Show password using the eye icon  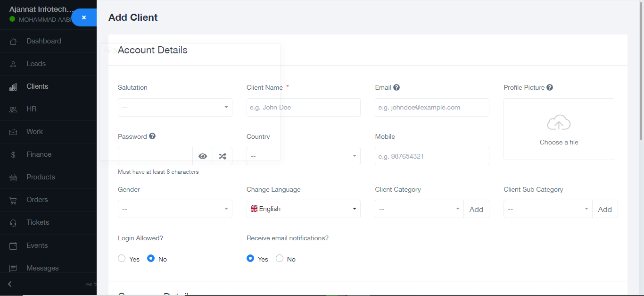[x=203, y=156]
